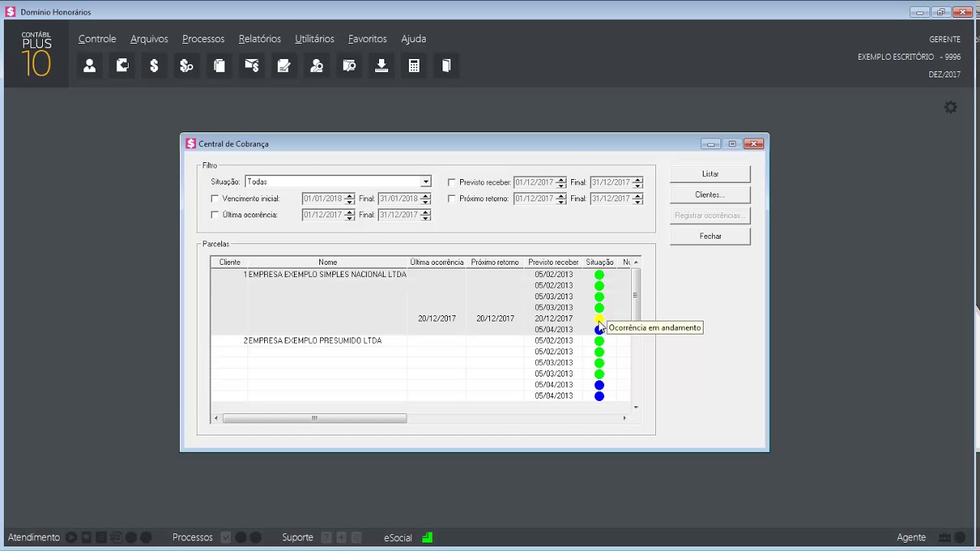Open the Ajuda menu
This screenshot has width=980, height=551.
pos(413,39)
